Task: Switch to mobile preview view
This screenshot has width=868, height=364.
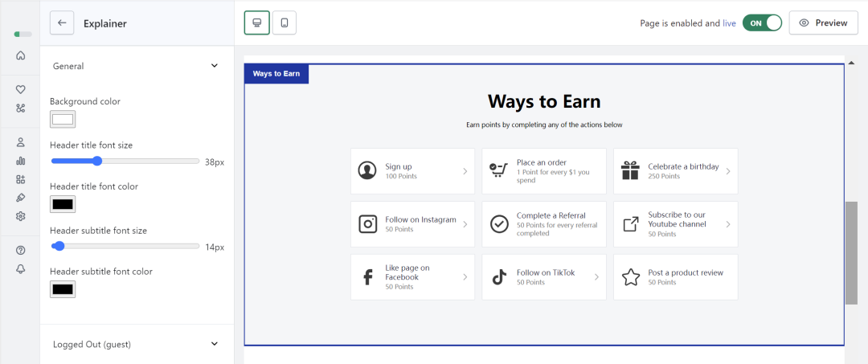Action: [x=285, y=23]
